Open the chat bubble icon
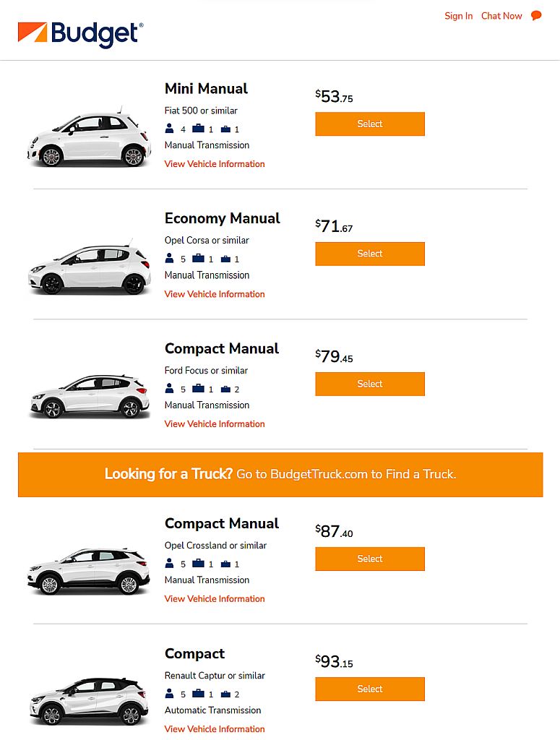Viewport: 560px width, 740px height. pos(535,15)
